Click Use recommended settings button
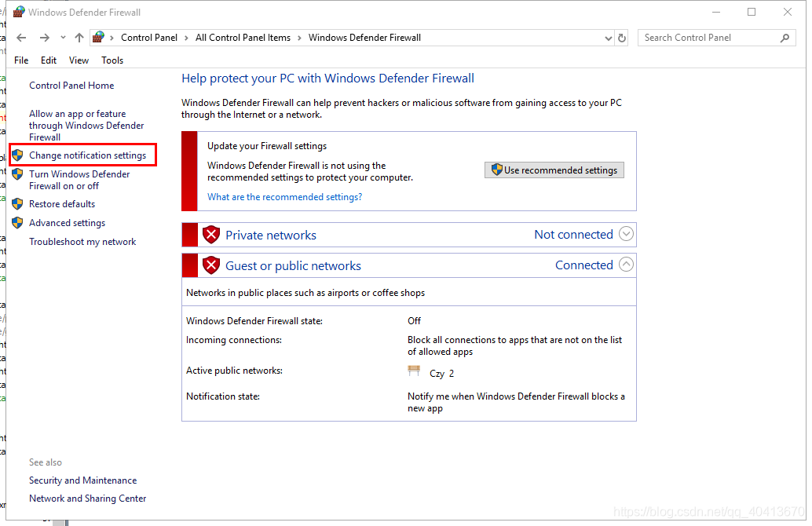The width and height of the screenshot is (812, 526). point(554,170)
